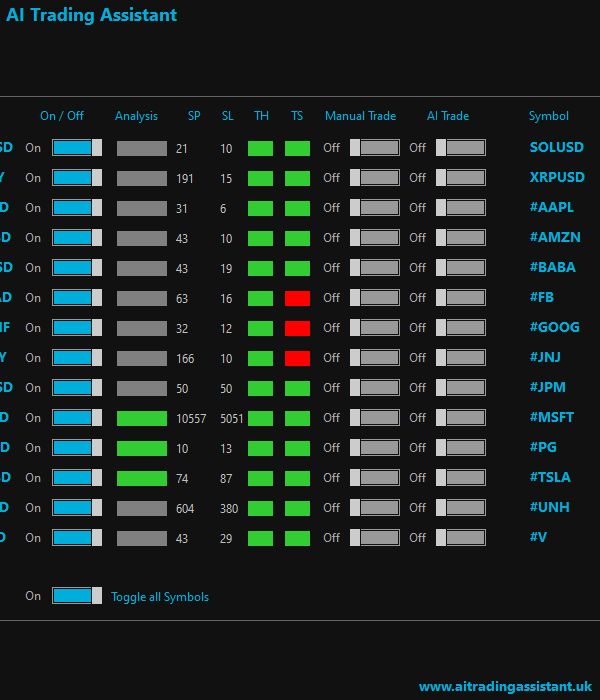
Task: Enable AI Trade for #UNH
Action: (461, 508)
